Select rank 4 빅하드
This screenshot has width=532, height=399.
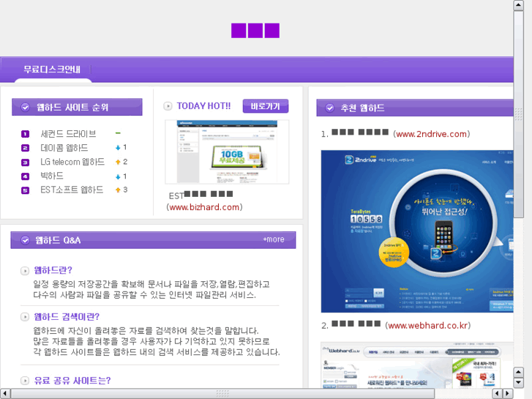point(52,176)
